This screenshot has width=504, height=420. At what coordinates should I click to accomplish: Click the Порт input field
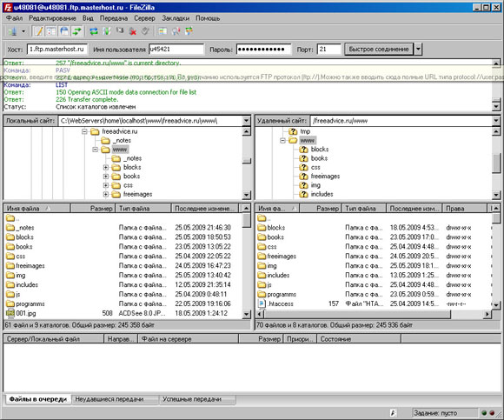click(x=328, y=50)
